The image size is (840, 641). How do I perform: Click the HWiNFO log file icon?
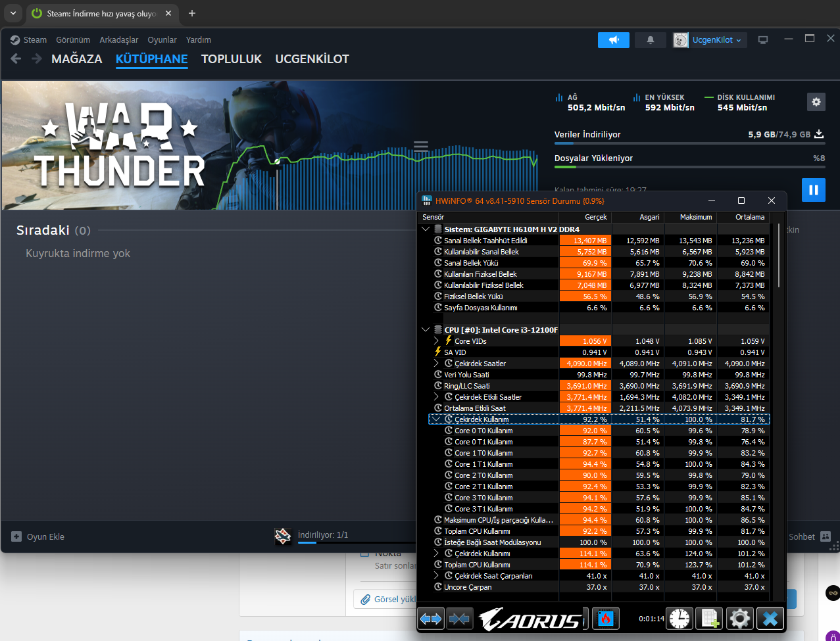click(x=710, y=619)
